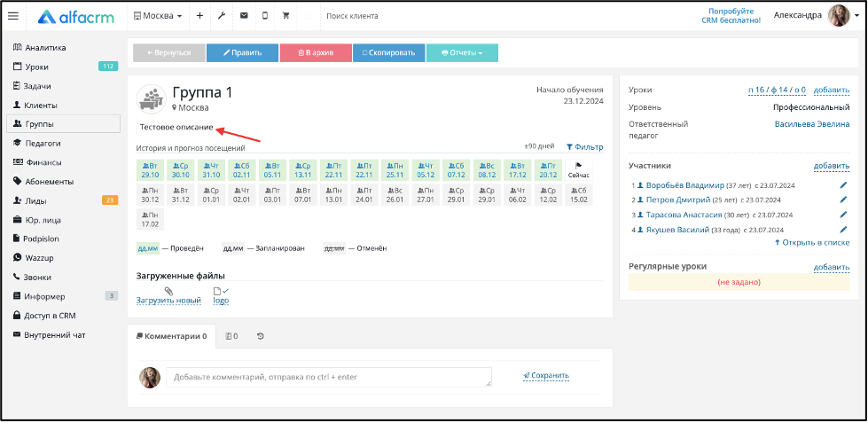Edit Петров Дмитрий pencil icon

tap(844, 200)
